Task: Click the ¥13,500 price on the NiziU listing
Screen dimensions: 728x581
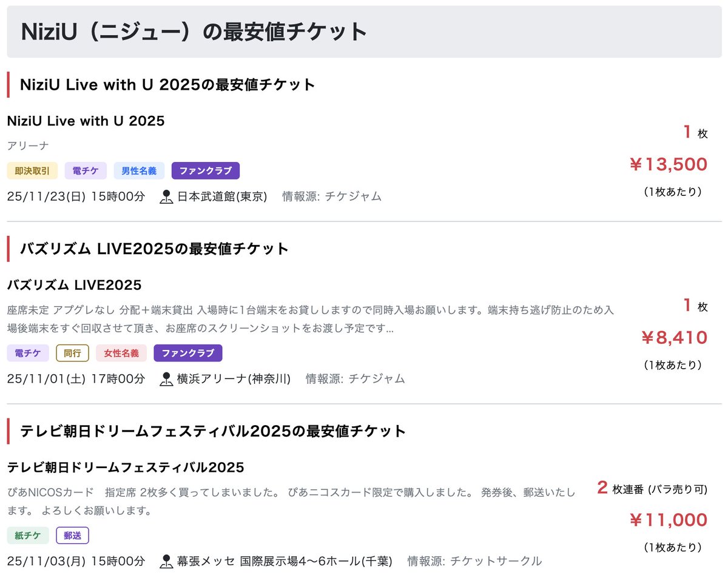Action: pos(669,164)
